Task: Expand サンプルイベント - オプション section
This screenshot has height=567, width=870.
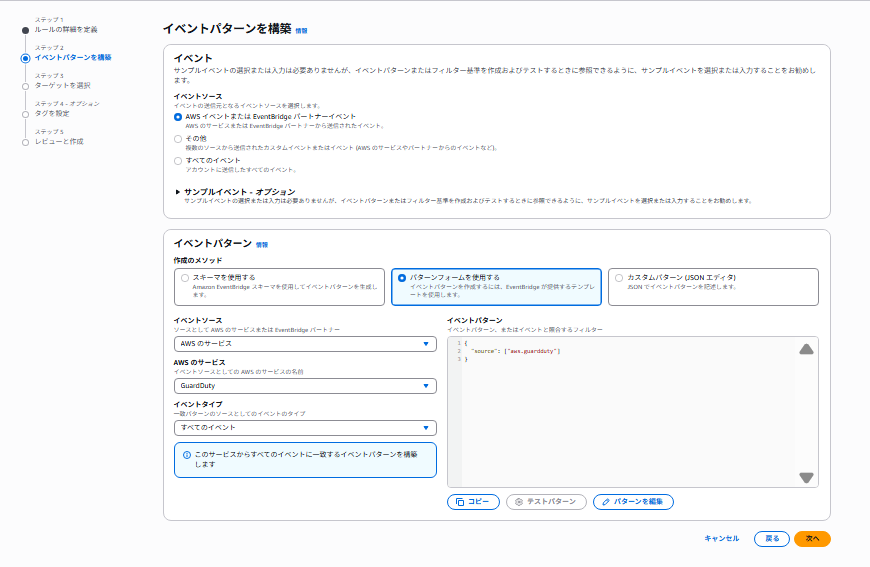Action: click(178, 192)
